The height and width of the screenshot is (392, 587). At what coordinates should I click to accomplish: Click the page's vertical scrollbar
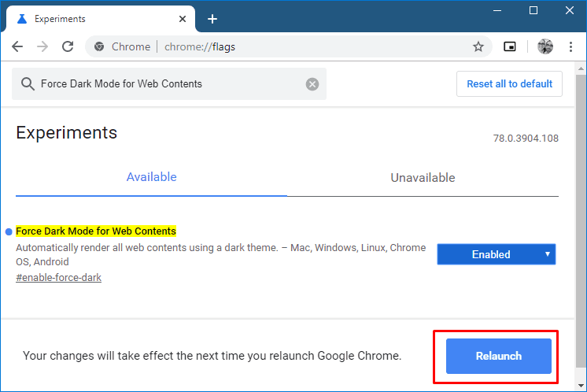click(581, 197)
